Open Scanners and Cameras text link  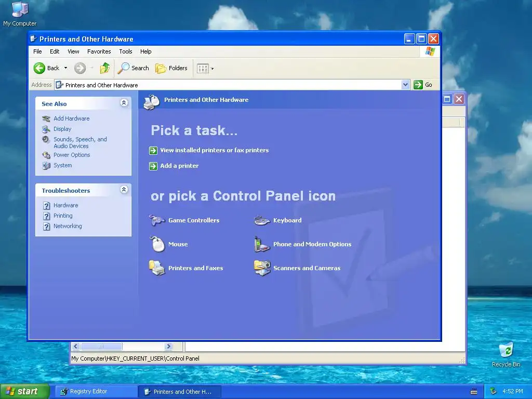(x=307, y=268)
